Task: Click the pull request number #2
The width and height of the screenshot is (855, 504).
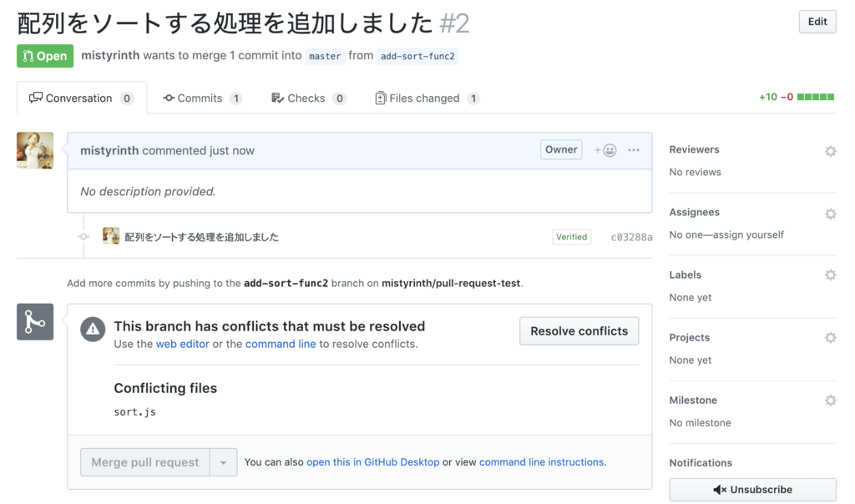Action: pyautogui.click(x=454, y=23)
